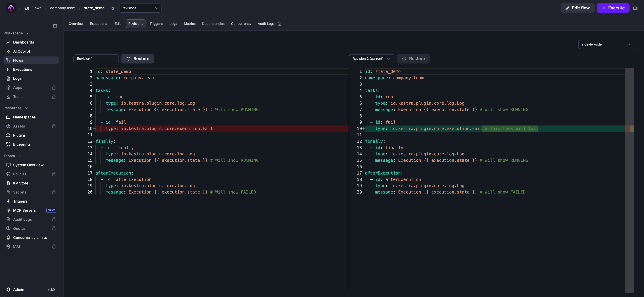Click the Kestra logo icon
644x297 pixels.
point(11,8)
